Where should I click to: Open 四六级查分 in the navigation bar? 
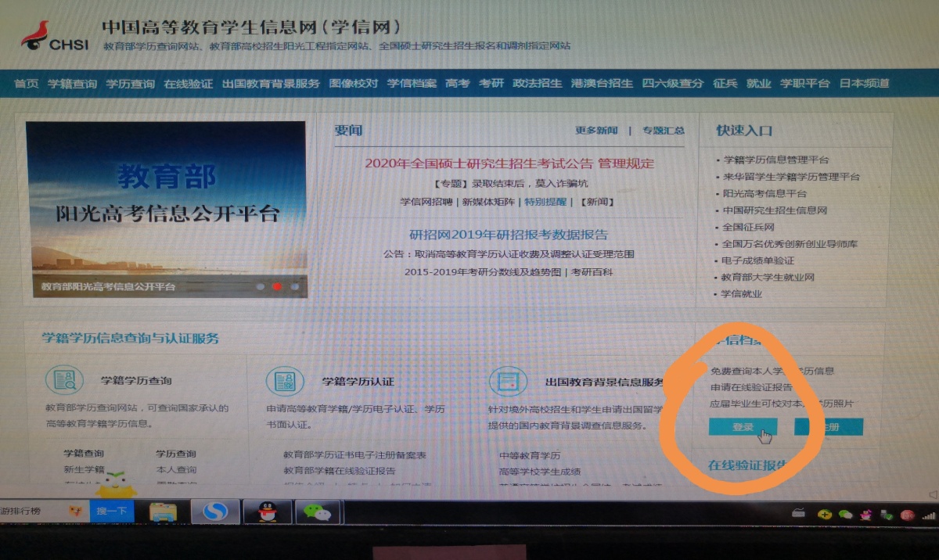pyautogui.click(x=673, y=84)
